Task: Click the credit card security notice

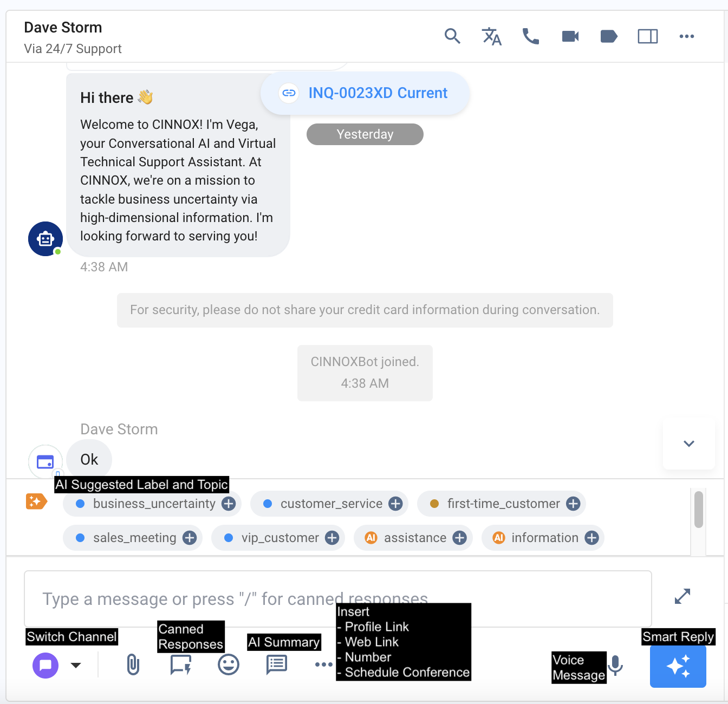Action: point(365,310)
